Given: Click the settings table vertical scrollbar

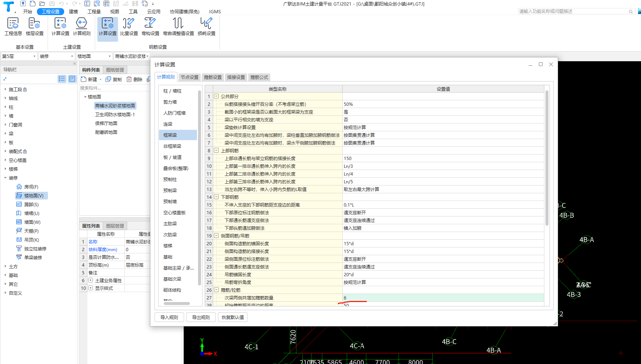Looking at the screenshot, I should [547, 158].
